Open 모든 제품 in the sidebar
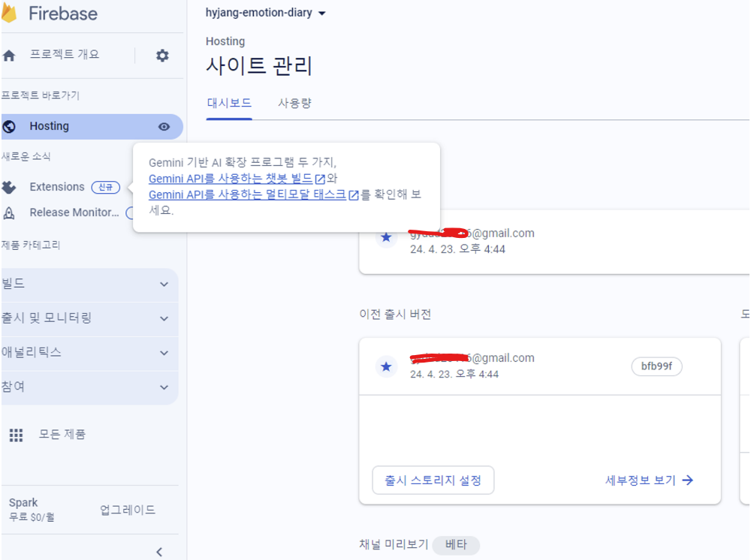 [62, 434]
